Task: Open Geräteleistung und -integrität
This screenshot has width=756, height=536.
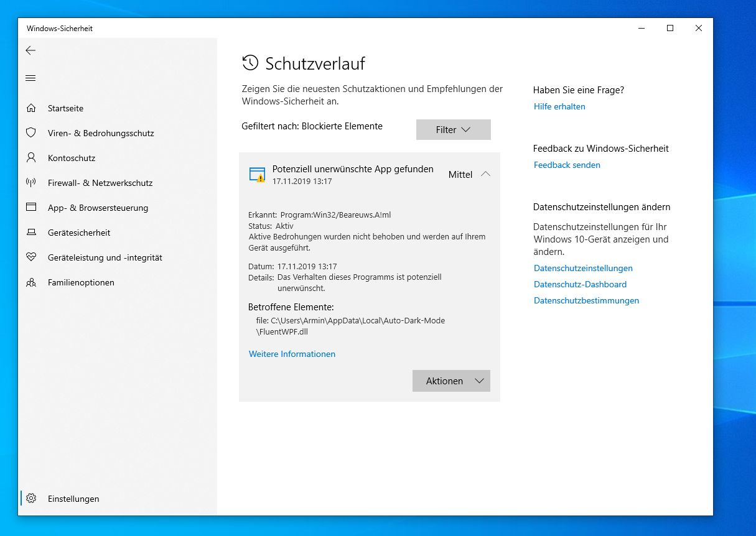Action: tap(105, 257)
